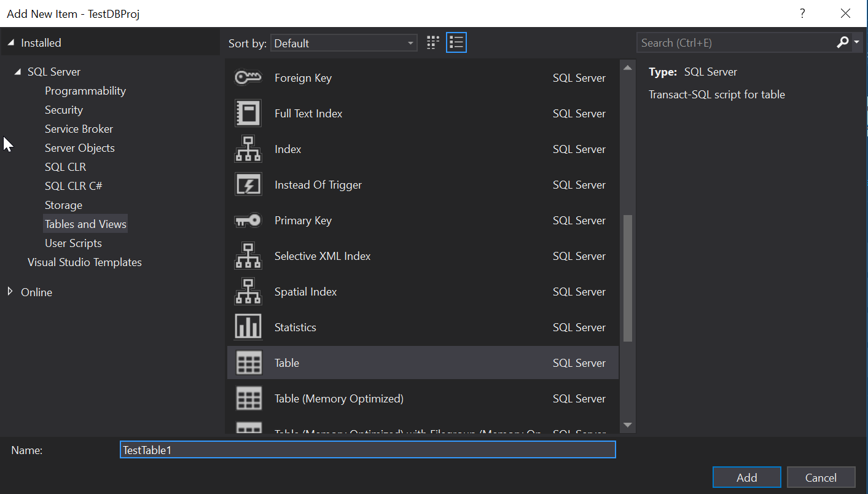Click the Add button
Image resolution: width=868 pixels, height=494 pixels.
click(746, 477)
